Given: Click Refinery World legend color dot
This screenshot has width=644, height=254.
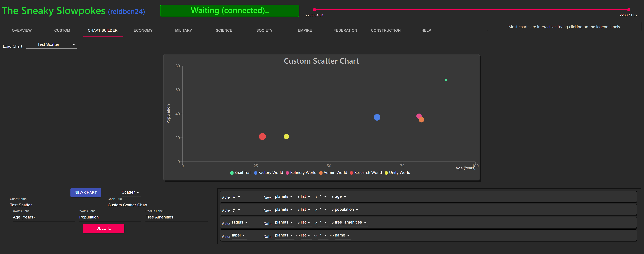Looking at the screenshot, I should (x=288, y=173).
